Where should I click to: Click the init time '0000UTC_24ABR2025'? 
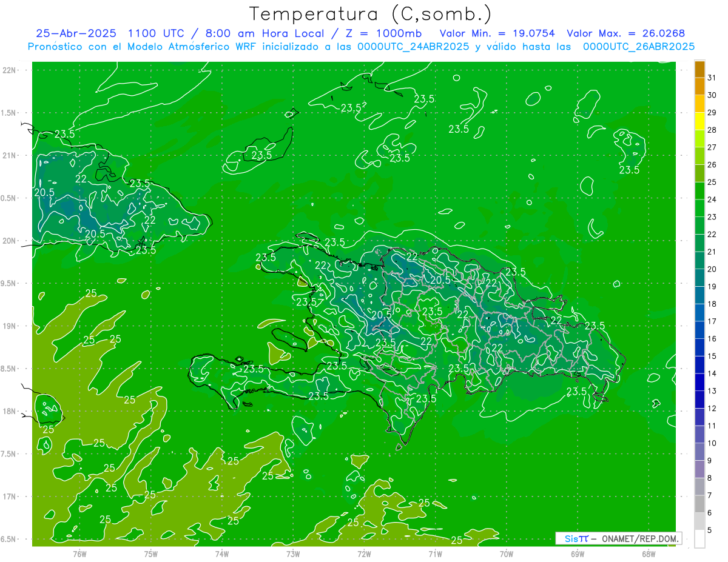(413, 46)
